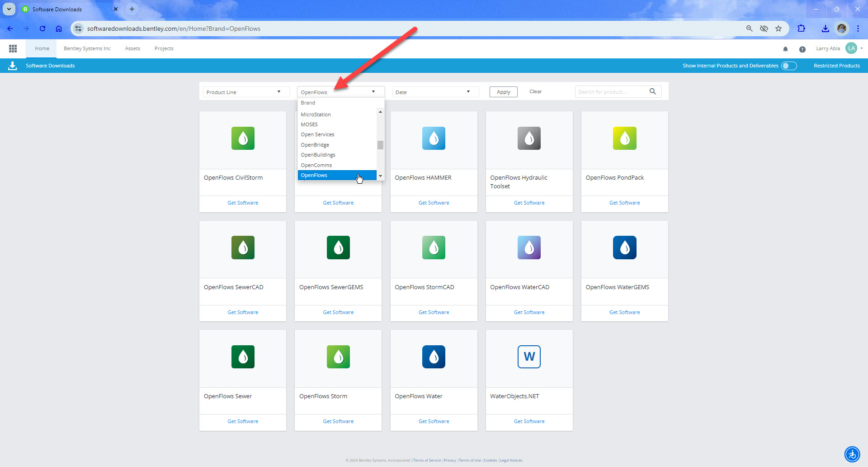Click the search magnifier in product search

pos(652,91)
